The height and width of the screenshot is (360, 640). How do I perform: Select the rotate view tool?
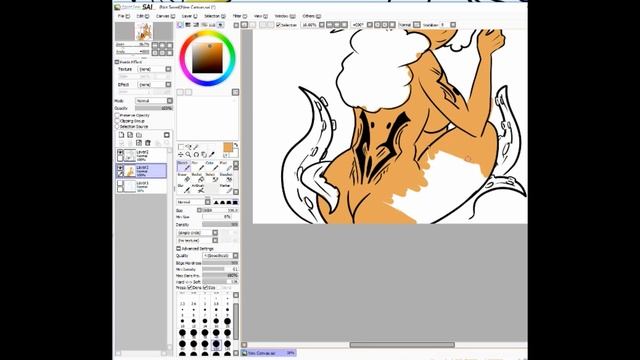click(196, 155)
